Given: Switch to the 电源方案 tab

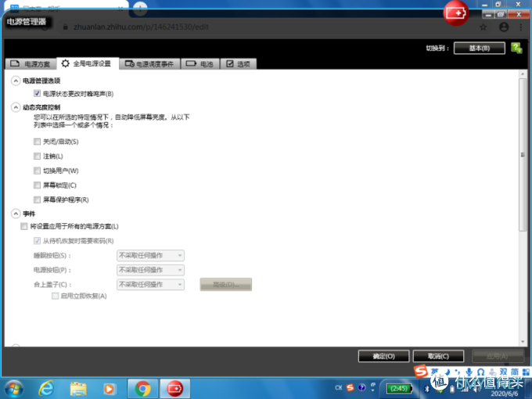Looking at the screenshot, I should coord(28,64).
